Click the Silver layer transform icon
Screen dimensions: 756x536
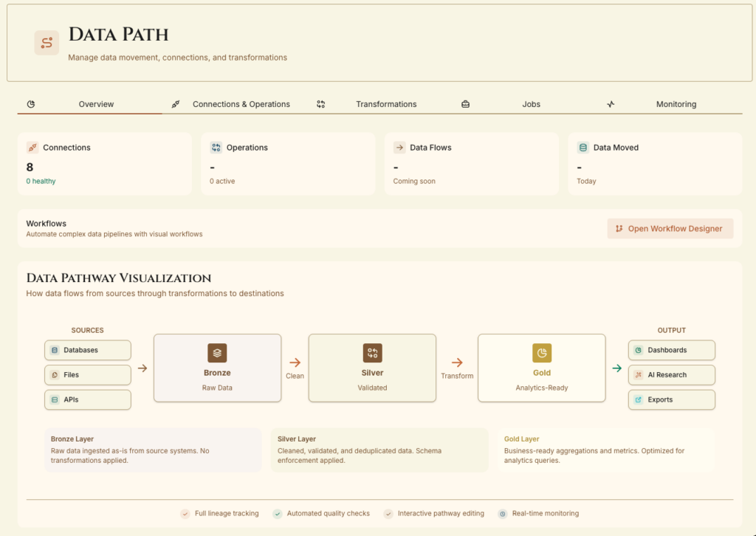[372, 353]
